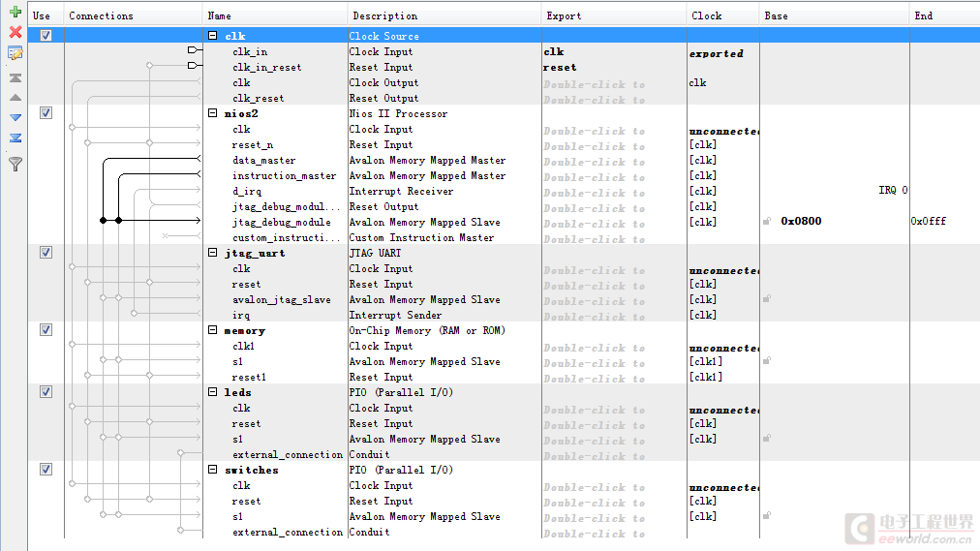
Task: Click the red X remove component icon
Action: coord(15,33)
